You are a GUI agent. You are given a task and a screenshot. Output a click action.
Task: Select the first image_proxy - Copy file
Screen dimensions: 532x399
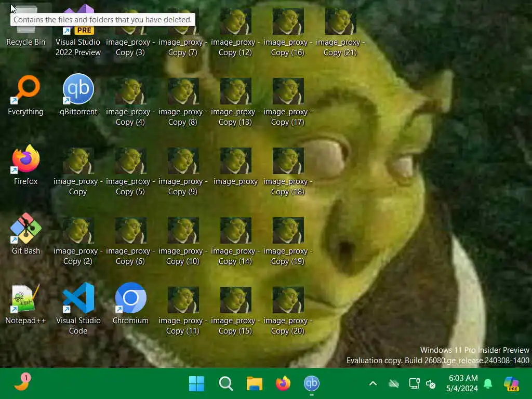pos(78,171)
